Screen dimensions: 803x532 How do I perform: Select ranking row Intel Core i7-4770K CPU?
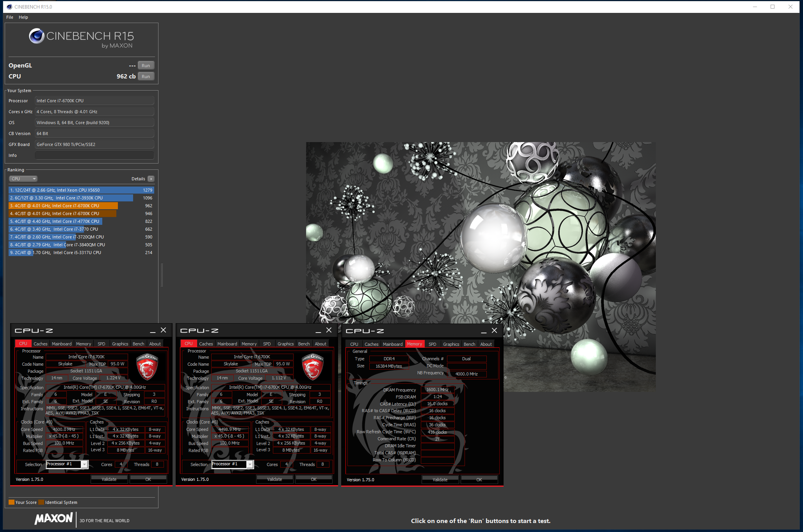(x=81, y=221)
